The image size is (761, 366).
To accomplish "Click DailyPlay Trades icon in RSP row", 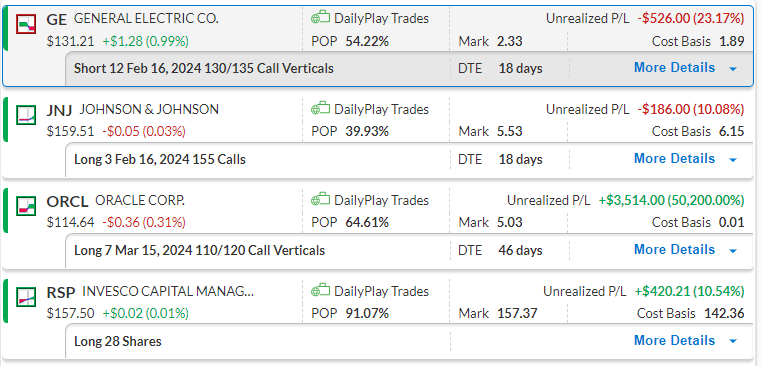I will [320, 290].
